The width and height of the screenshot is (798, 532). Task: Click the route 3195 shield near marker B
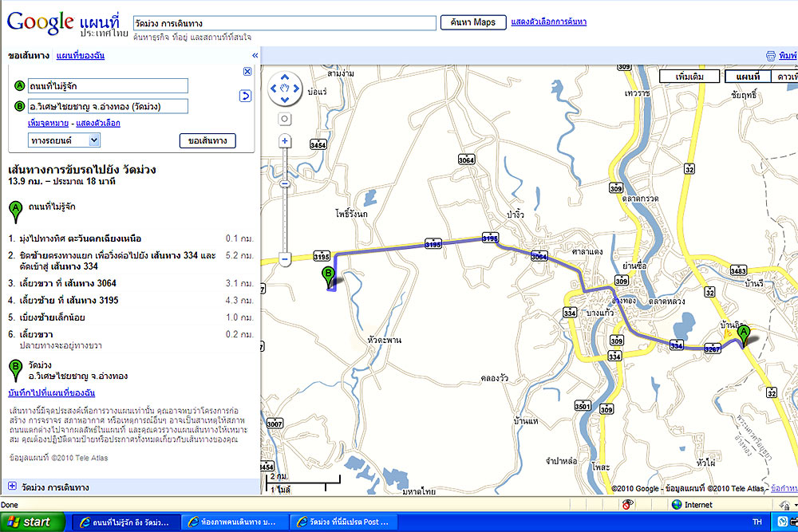[x=321, y=256]
